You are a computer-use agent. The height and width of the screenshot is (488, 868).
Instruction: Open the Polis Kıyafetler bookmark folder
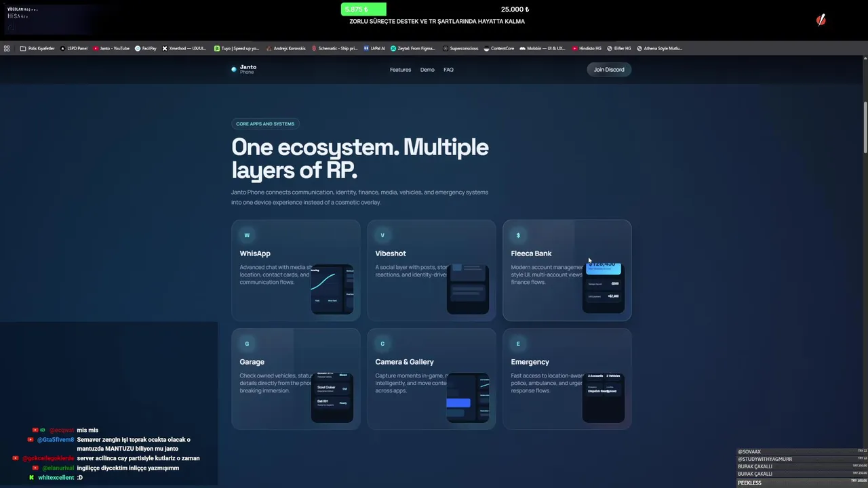click(x=37, y=48)
